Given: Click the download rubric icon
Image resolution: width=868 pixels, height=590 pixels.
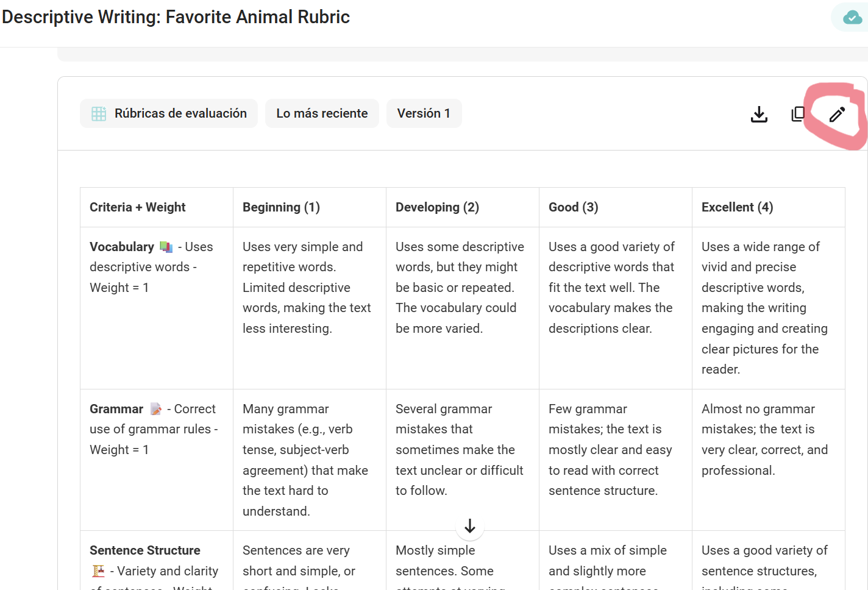Looking at the screenshot, I should point(759,114).
